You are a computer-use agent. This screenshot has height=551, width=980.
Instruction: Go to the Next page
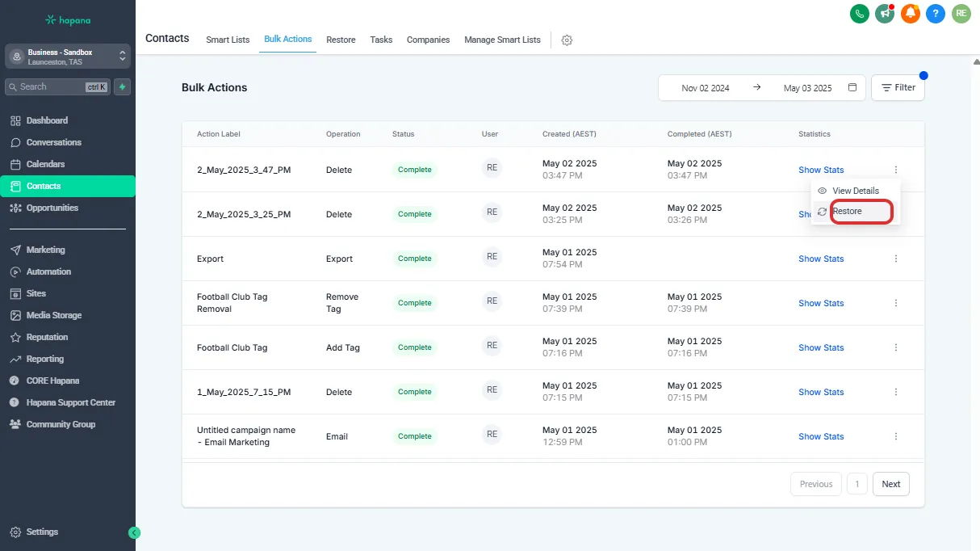(890, 484)
